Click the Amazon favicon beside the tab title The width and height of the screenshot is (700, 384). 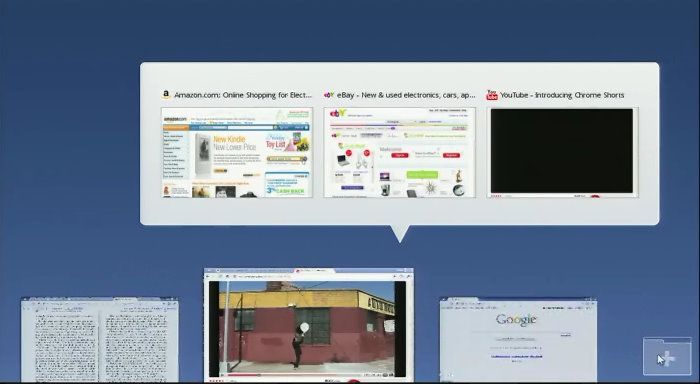tap(166, 94)
